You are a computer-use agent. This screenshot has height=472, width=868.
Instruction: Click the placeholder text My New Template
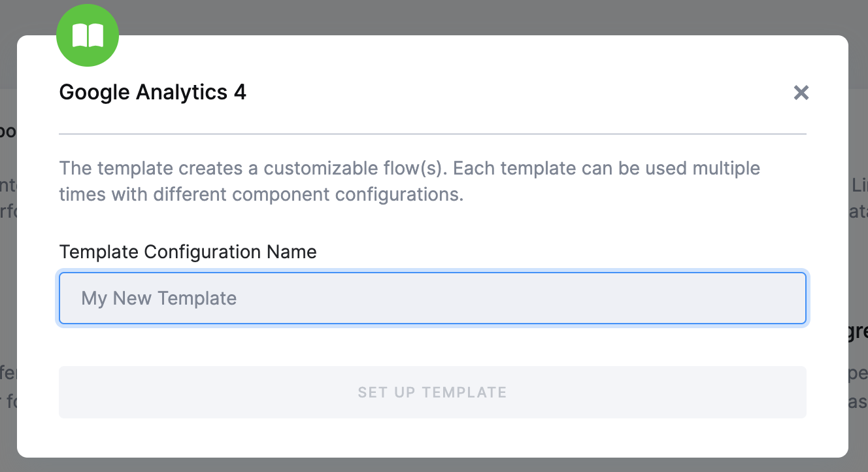click(158, 297)
